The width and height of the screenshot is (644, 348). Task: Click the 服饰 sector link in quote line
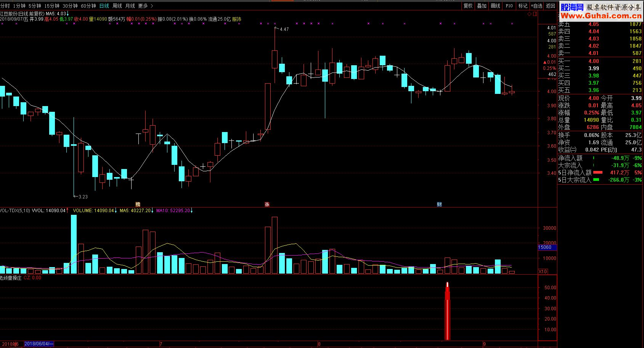coord(236,19)
